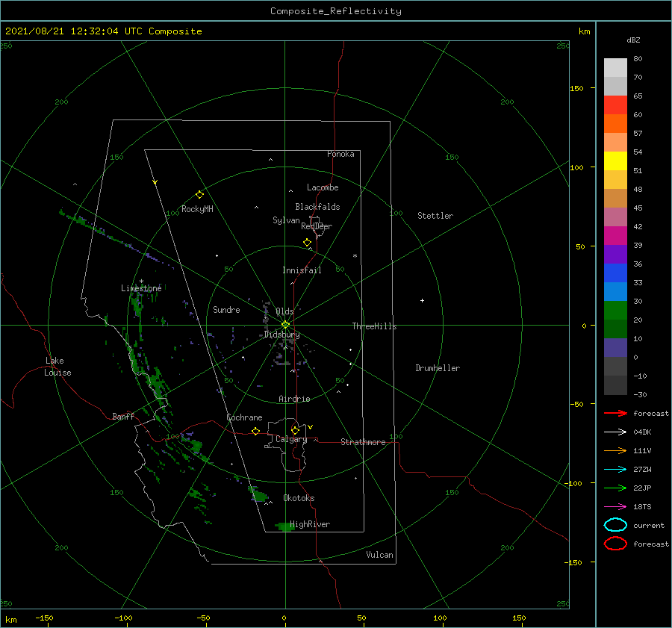
Task: Select the dark gray -10 dBZ swatch
Action: pyautogui.click(x=615, y=385)
